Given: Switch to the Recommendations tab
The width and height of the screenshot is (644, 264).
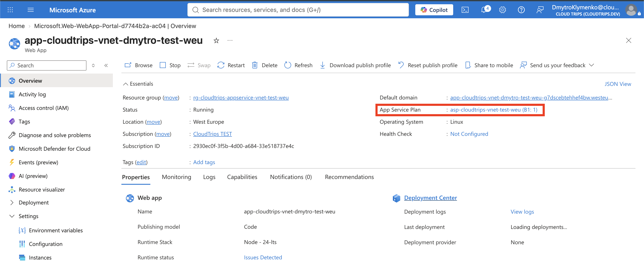Looking at the screenshot, I should pos(349,177).
